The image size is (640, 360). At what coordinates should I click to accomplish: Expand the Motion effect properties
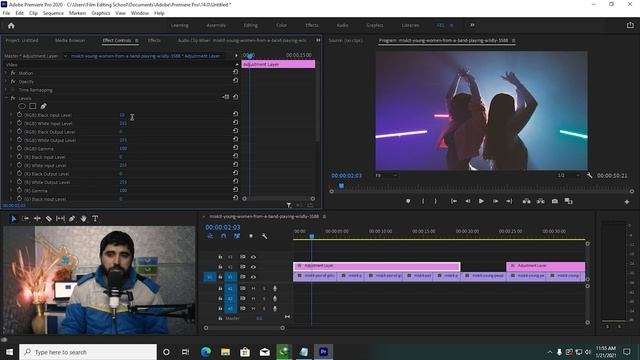6,73
